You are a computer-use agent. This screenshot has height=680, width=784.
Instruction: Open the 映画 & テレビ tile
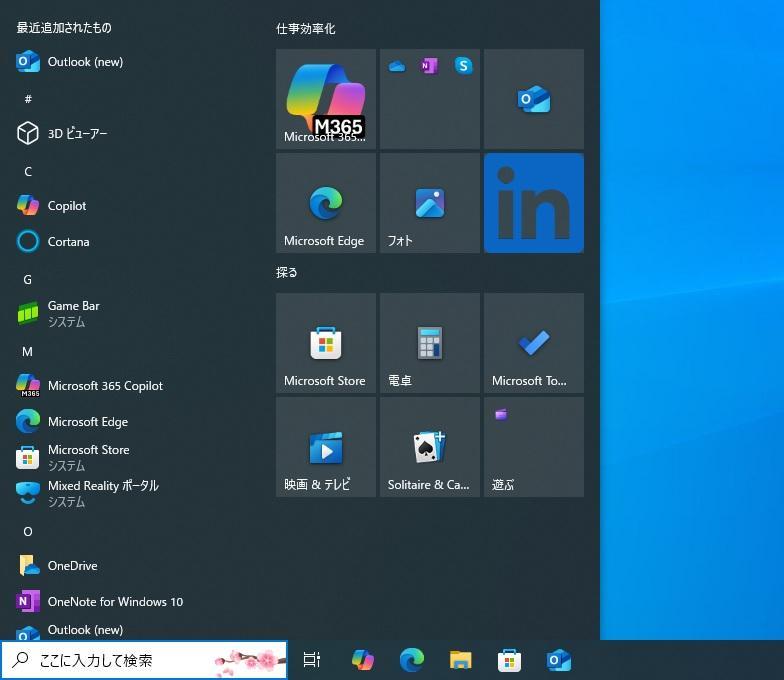point(326,447)
